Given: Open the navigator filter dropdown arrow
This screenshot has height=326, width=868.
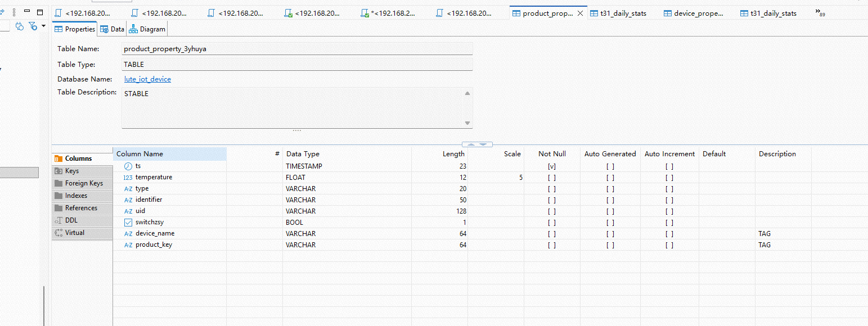Looking at the screenshot, I should pos(43,26).
